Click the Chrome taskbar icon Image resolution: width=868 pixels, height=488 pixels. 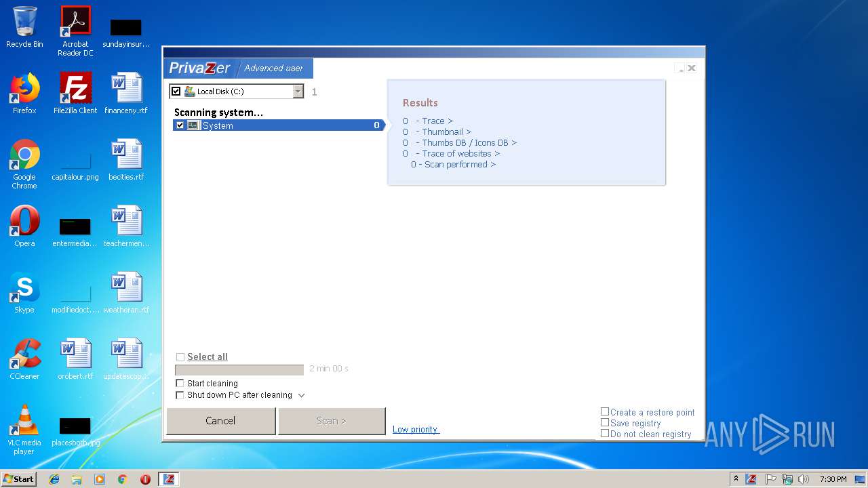tap(122, 479)
